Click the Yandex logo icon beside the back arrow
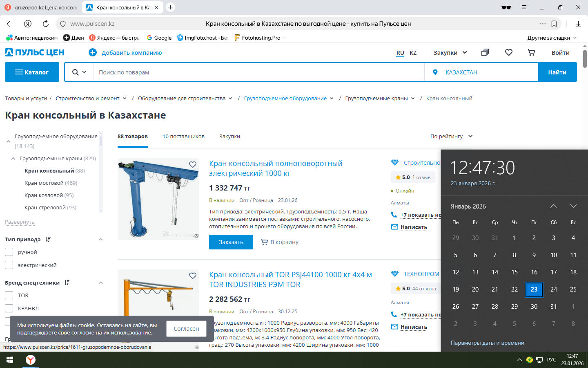 (28, 24)
